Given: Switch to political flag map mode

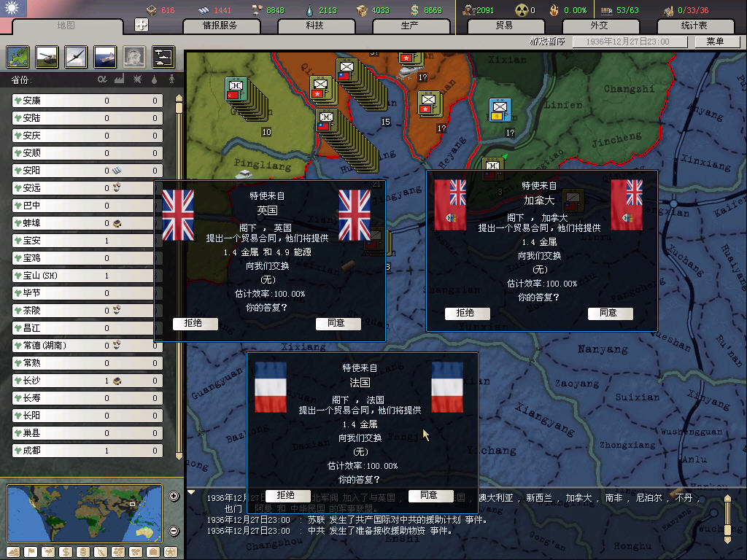Looking at the screenshot, I should coord(31,552).
